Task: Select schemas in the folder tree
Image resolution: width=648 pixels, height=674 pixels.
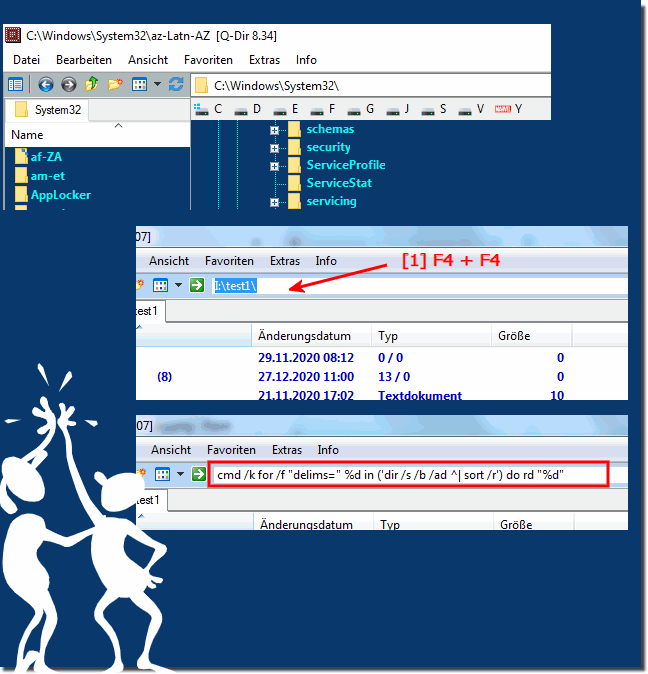Action: pos(330,129)
